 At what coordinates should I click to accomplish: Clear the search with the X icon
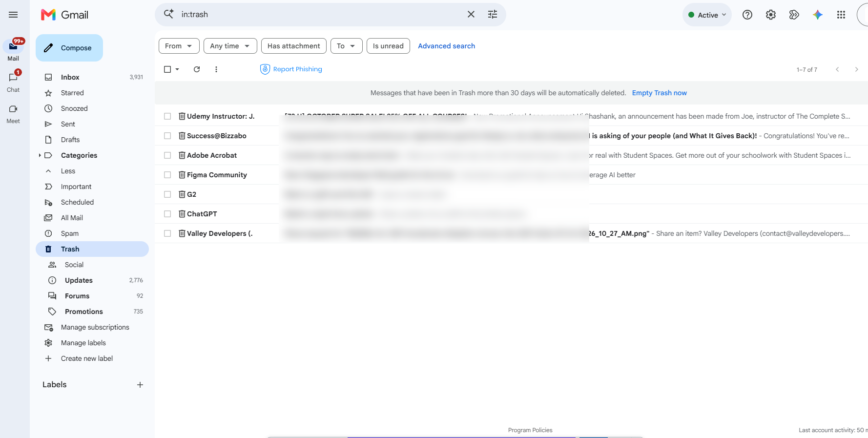tap(471, 15)
